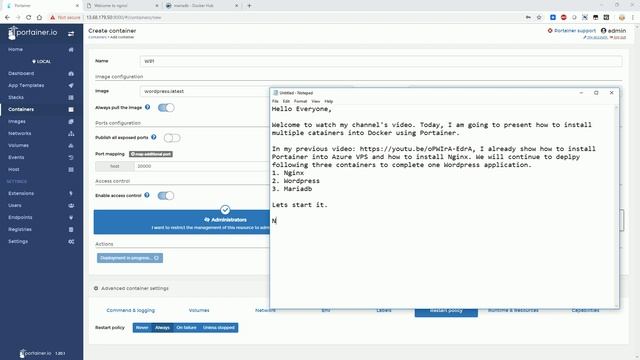Select the Unless stopped restart policy

pyautogui.click(x=218, y=328)
